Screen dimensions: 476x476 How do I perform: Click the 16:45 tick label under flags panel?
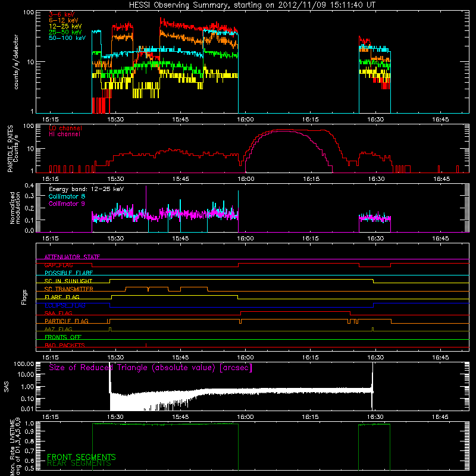coord(440,358)
